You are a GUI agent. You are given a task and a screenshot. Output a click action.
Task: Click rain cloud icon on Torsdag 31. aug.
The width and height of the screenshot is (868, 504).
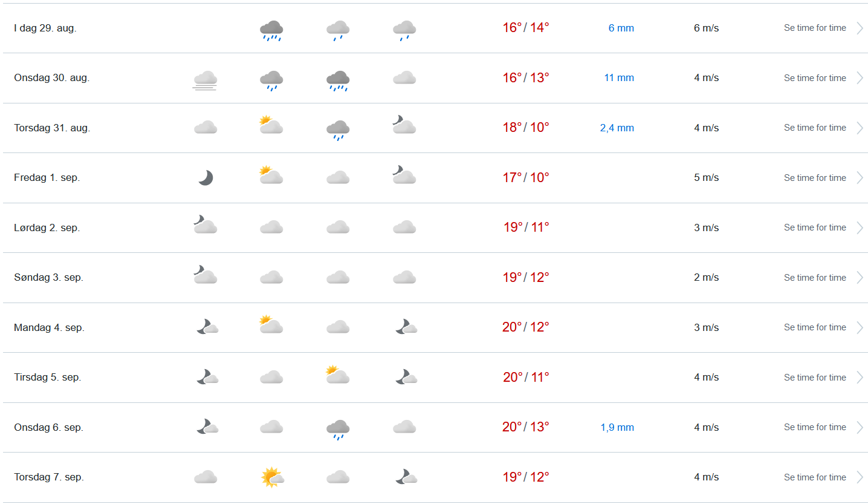pyautogui.click(x=338, y=129)
